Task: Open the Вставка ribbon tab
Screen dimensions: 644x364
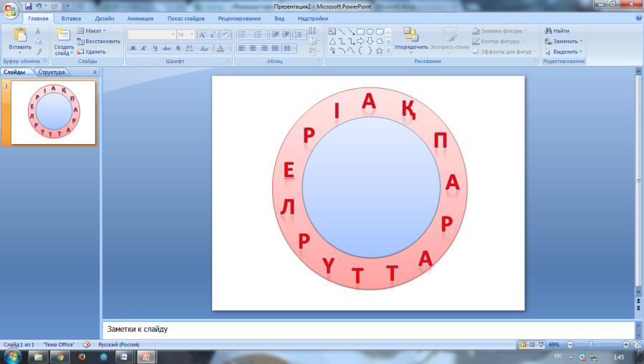Action: tap(71, 19)
